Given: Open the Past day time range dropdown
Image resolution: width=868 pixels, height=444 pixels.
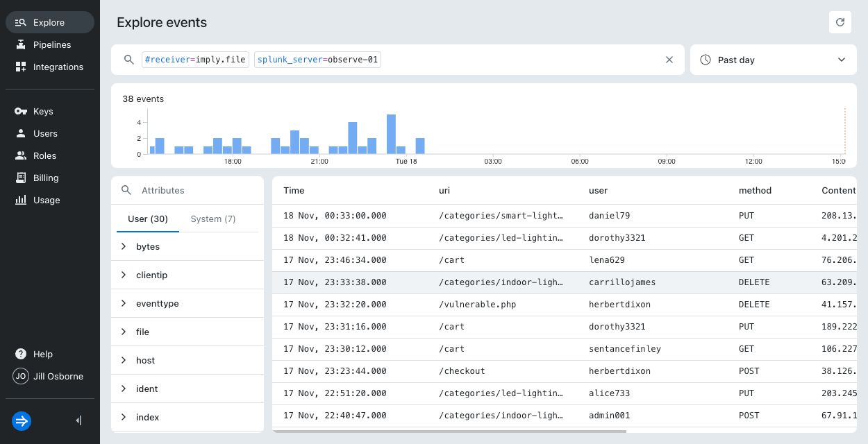Looking at the screenshot, I should click(772, 60).
